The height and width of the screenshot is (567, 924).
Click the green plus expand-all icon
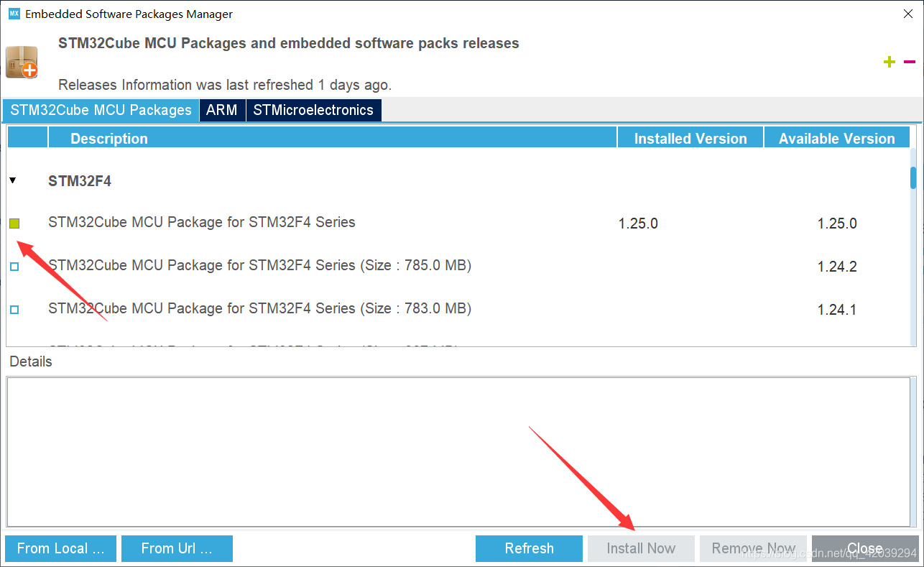pyautogui.click(x=890, y=63)
